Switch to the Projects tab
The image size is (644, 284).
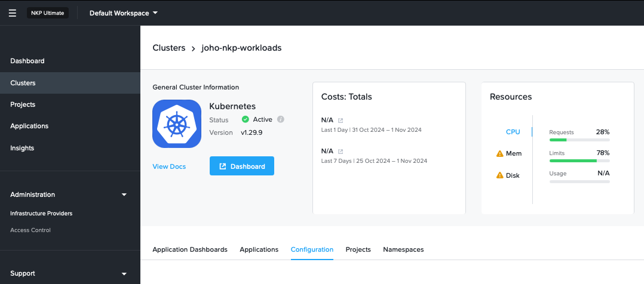click(358, 249)
